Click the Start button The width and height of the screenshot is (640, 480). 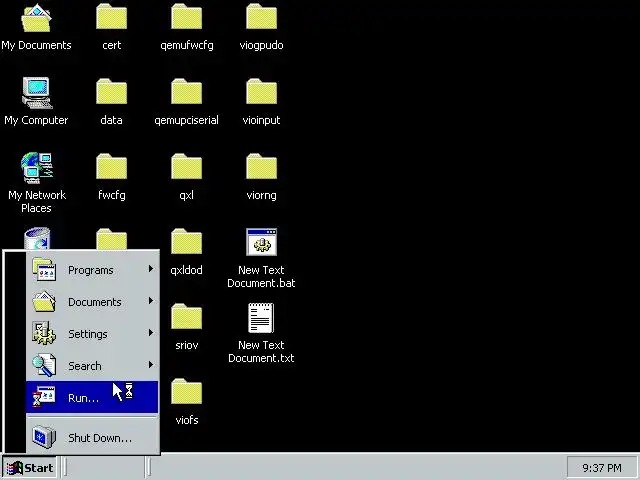coord(30,467)
